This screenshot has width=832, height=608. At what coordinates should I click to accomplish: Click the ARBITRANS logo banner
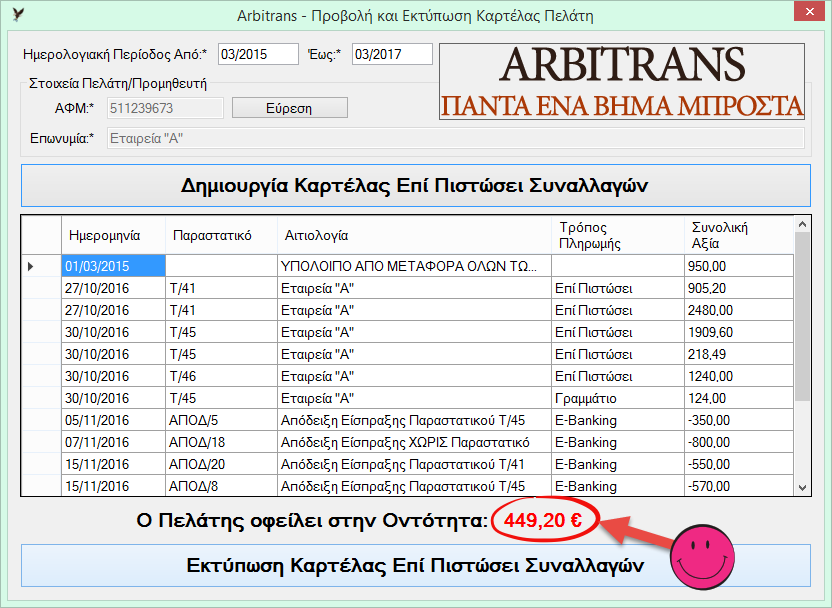click(x=621, y=81)
